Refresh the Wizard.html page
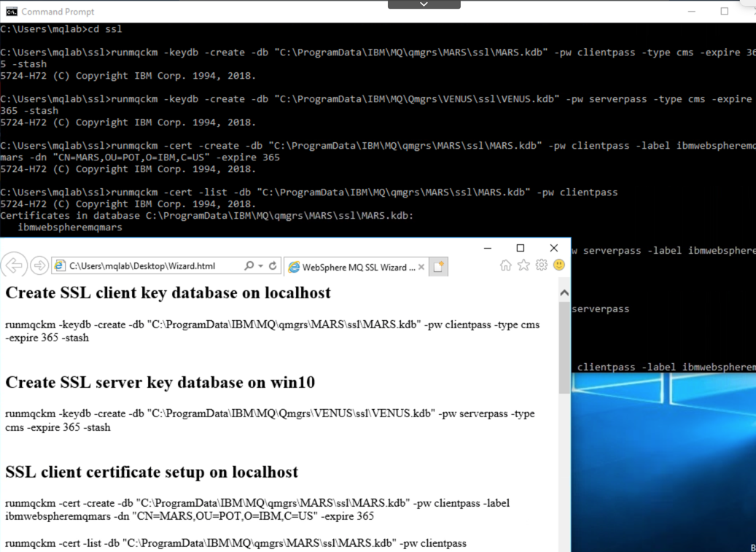The height and width of the screenshot is (552, 756). 273,265
